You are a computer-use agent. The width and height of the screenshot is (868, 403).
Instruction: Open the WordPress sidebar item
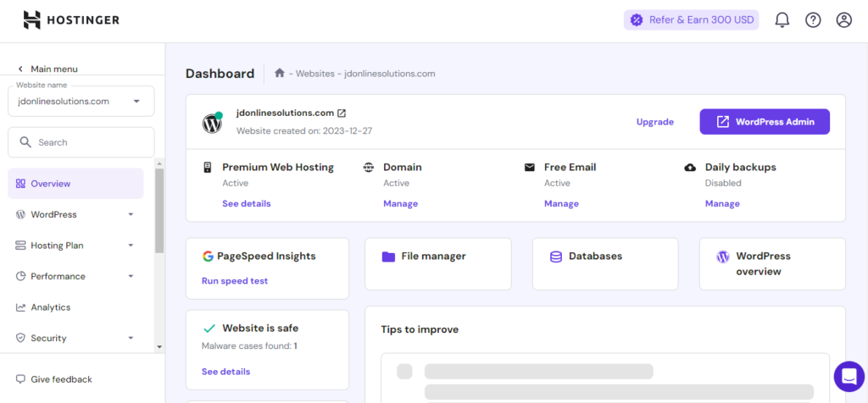pos(75,214)
